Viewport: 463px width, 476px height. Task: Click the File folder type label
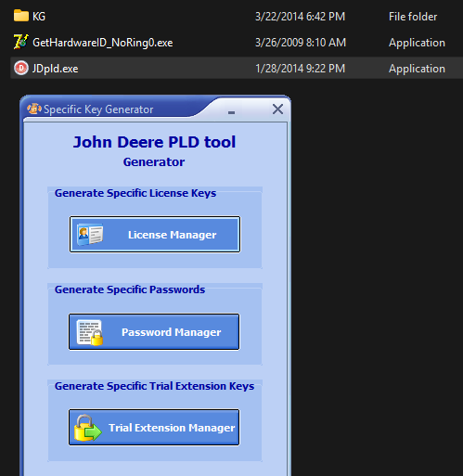pos(413,17)
